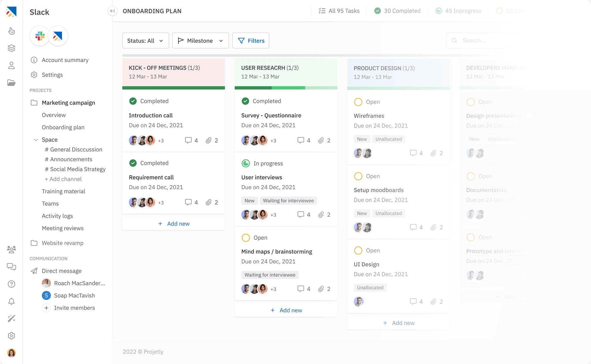Click attachment icon on Introduction call card
Viewport: 591px width, 364px height.
208,140
